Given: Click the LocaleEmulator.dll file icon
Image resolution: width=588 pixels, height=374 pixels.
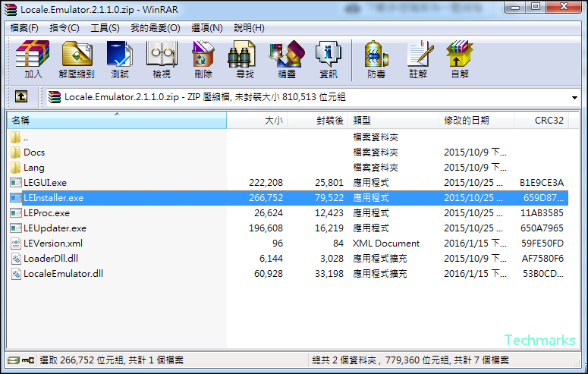Looking at the screenshot, I should 16,274.
